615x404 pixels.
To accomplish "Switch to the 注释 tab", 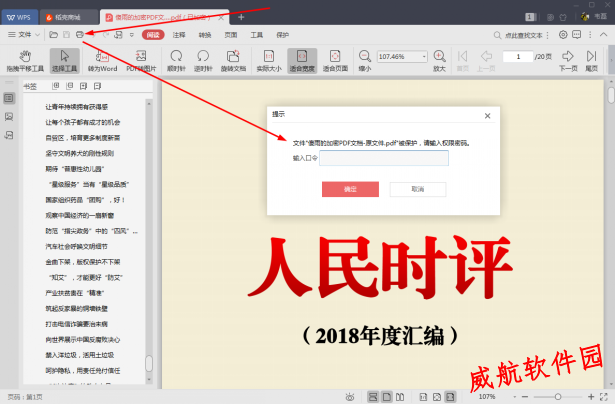I will [x=179, y=35].
